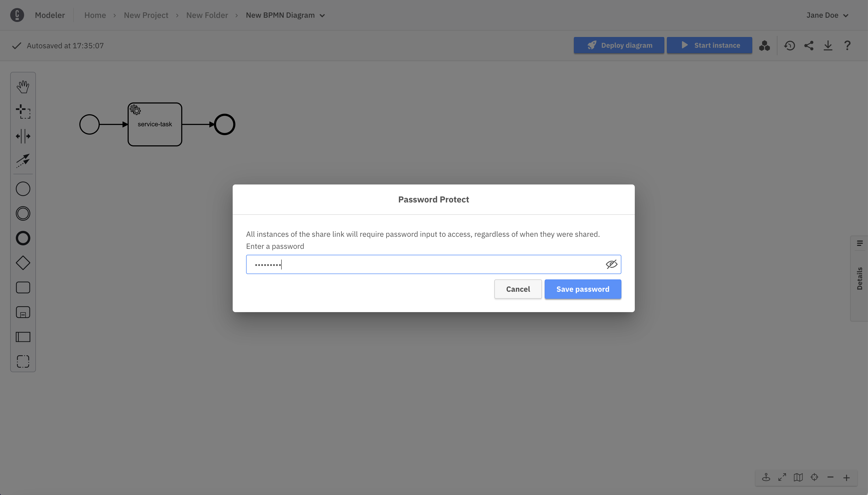Expand New BPMN Diagram dropdown
This screenshot has width=868, height=495.
click(322, 15)
